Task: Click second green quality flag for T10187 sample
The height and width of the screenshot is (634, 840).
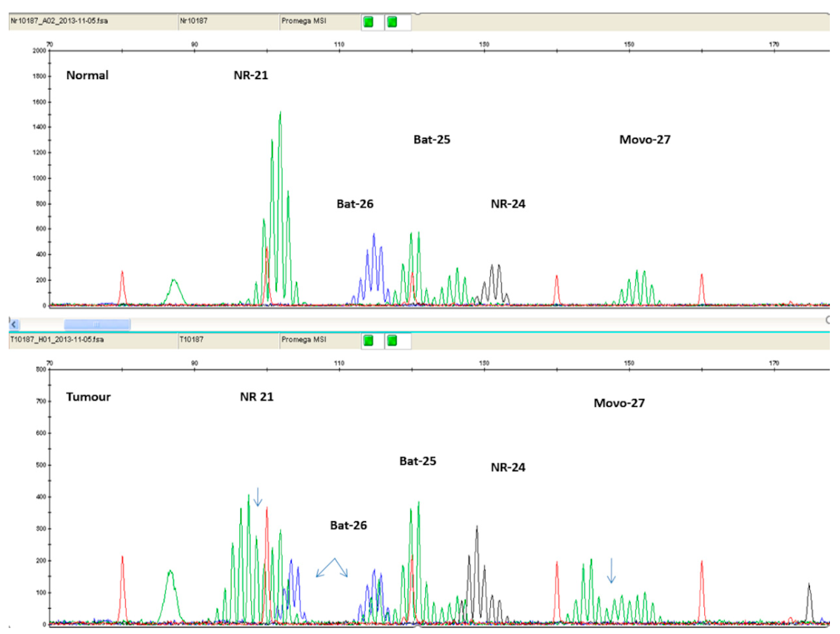Action: point(392,340)
